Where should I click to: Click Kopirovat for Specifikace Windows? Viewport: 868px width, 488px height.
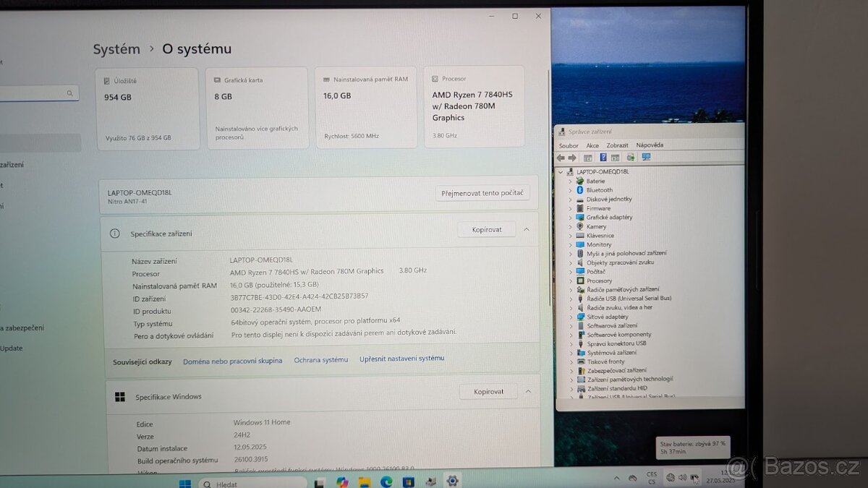(488, 391)
